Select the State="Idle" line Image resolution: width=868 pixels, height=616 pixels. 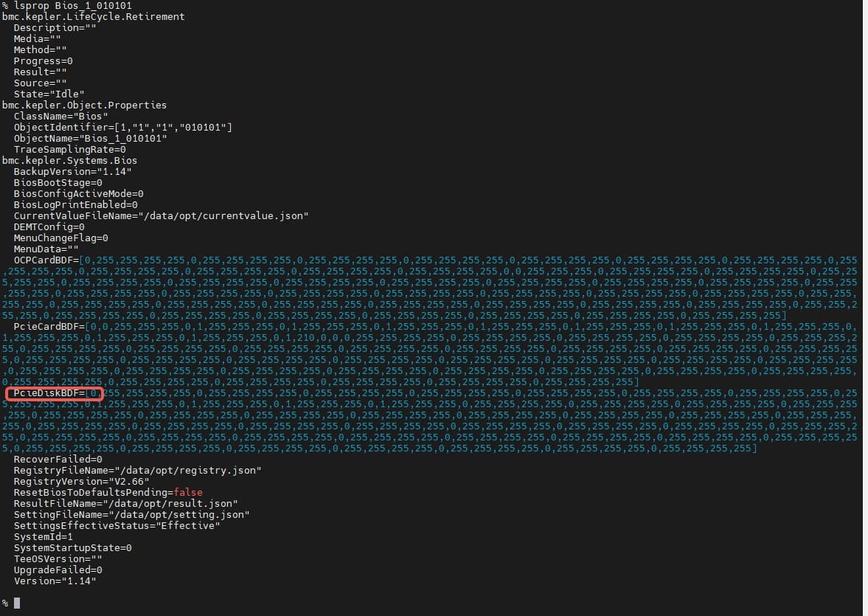click(x=49, y=94)
